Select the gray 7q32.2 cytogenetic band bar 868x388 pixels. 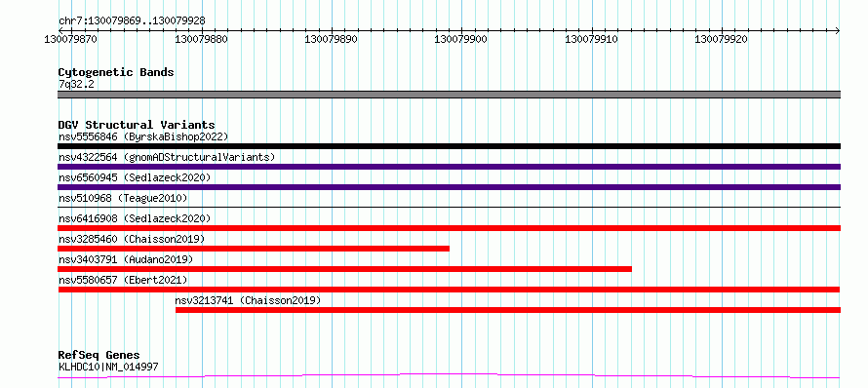[449, 95]
